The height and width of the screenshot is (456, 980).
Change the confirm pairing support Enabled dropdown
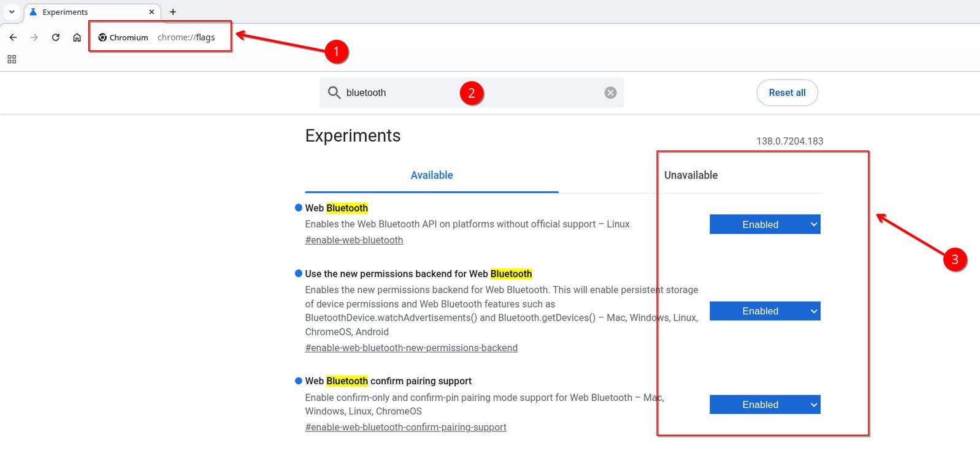(x=764, y=405)
